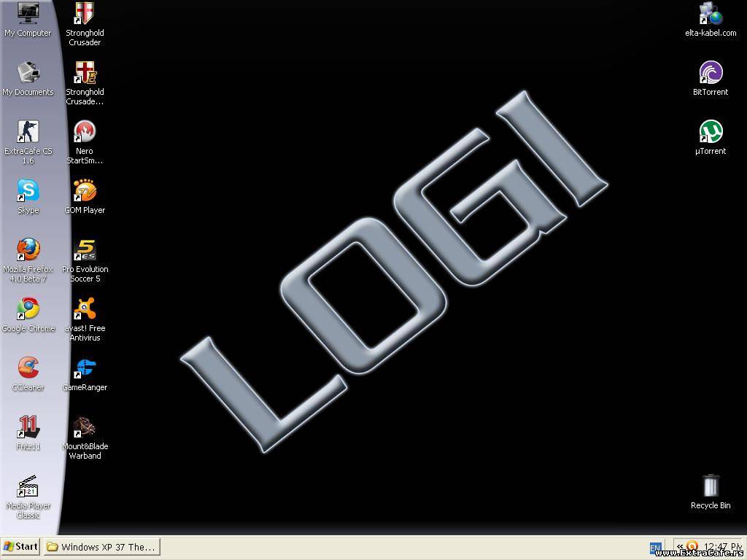Click the avast! Free Antivirus icon
Image resolution: width=747 pixels, height=560 pixels.
coord(85,309)
